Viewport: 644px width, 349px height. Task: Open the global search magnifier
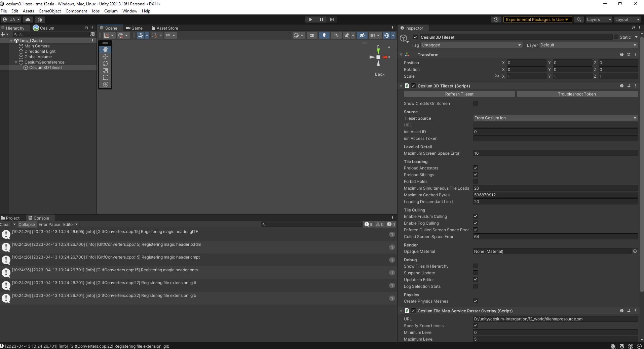pyautogui.click(x=579, y=20)
